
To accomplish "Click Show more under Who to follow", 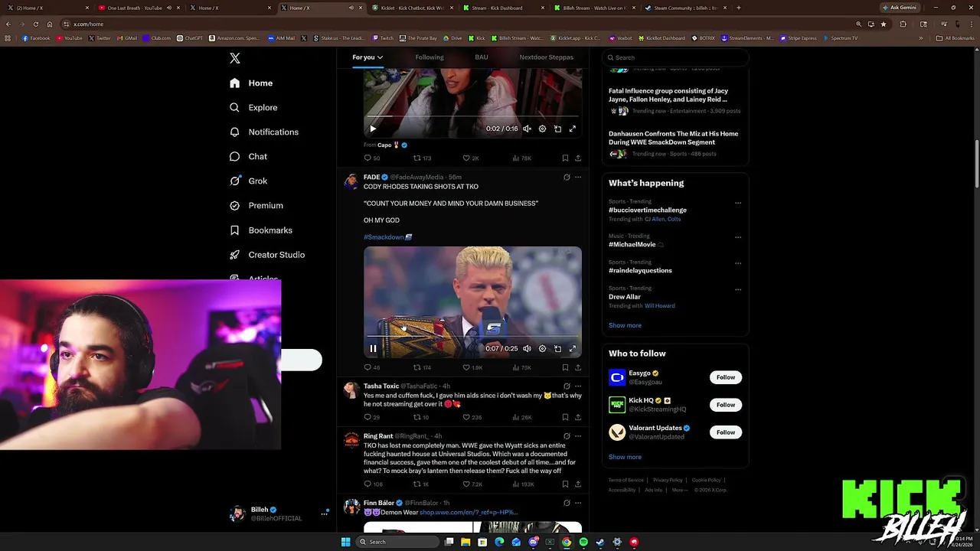I will click(625, 457).
